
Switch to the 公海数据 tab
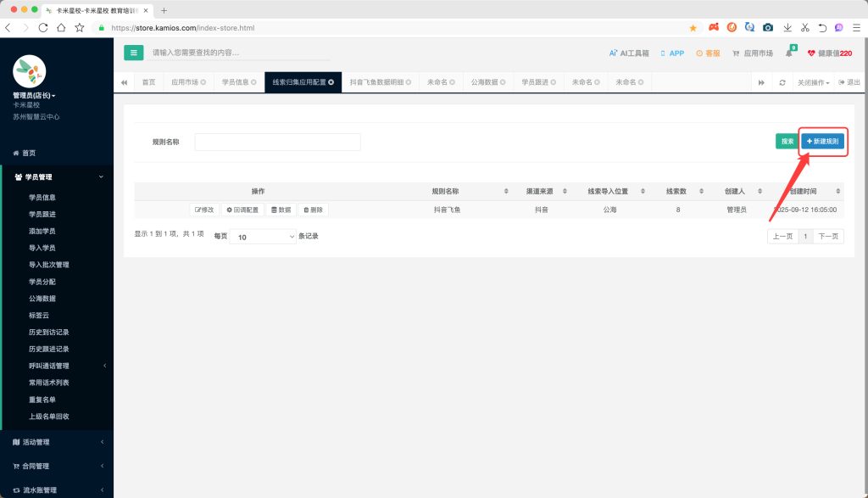[x=485, y=82]
